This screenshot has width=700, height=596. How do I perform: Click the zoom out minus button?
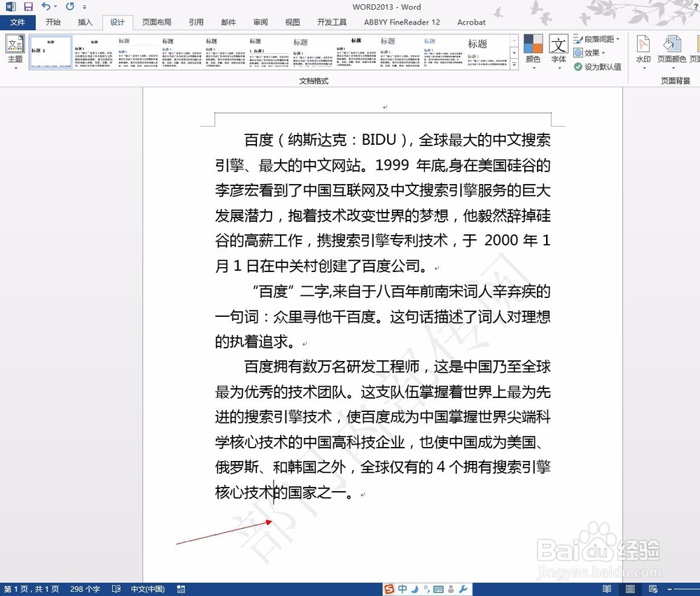[669, 589]
